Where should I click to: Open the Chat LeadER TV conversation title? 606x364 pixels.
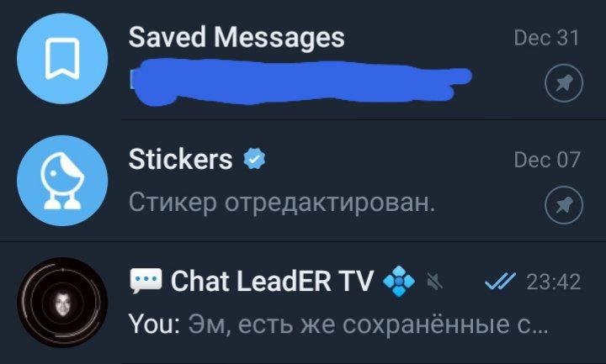point(272,281)
